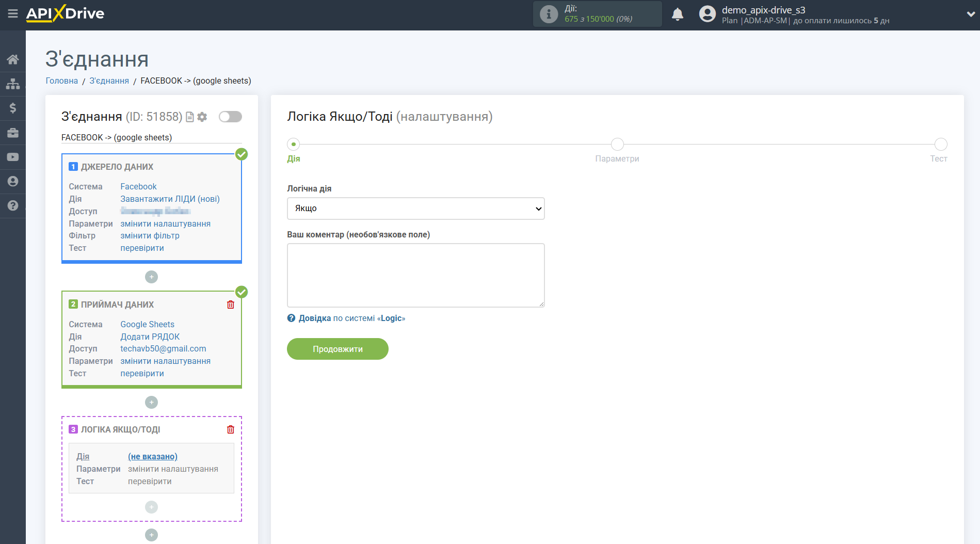
Task: Add a step inside the logic block
Action: click(x=151, y=507)
